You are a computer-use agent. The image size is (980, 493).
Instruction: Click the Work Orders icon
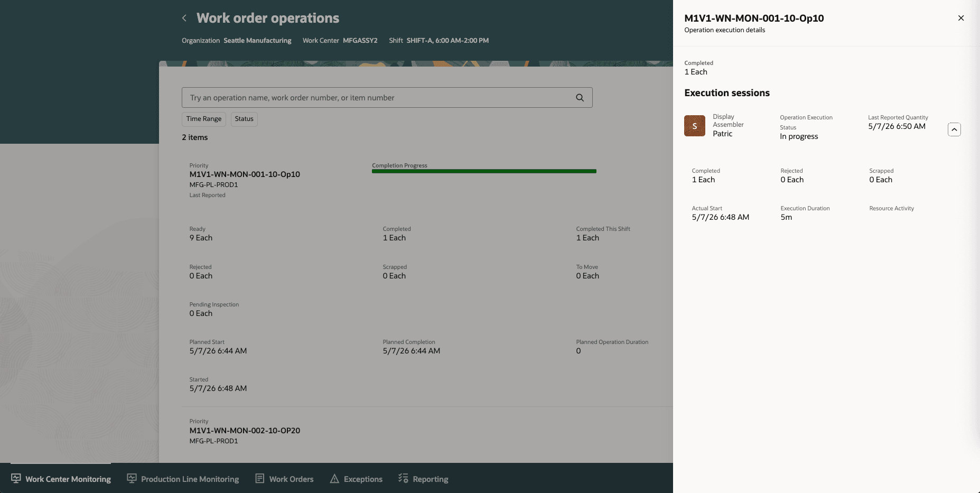tap(259, 478)
